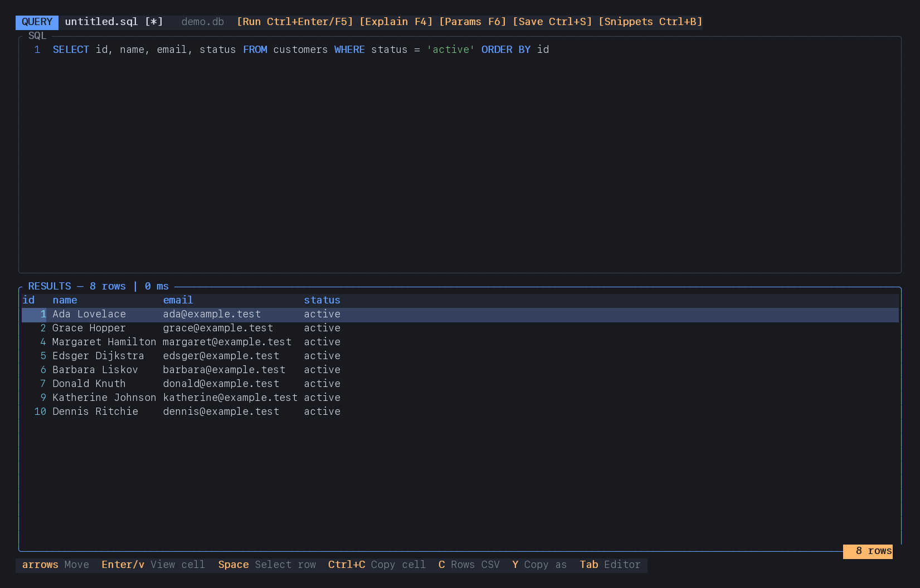This screenshot has width=920, height=588.
Task: Click the untitled.sql [*] file tab
Action: point(114,22)
